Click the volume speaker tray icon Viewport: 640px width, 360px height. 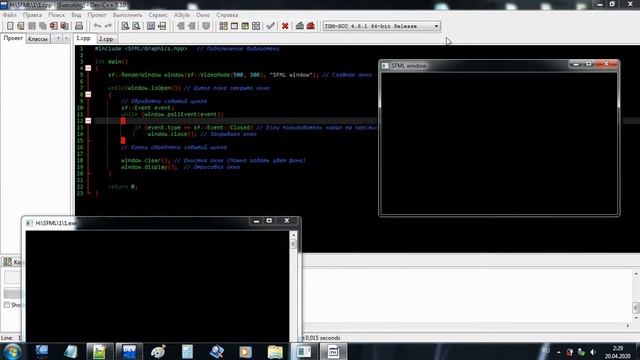(x=593, y=352)
